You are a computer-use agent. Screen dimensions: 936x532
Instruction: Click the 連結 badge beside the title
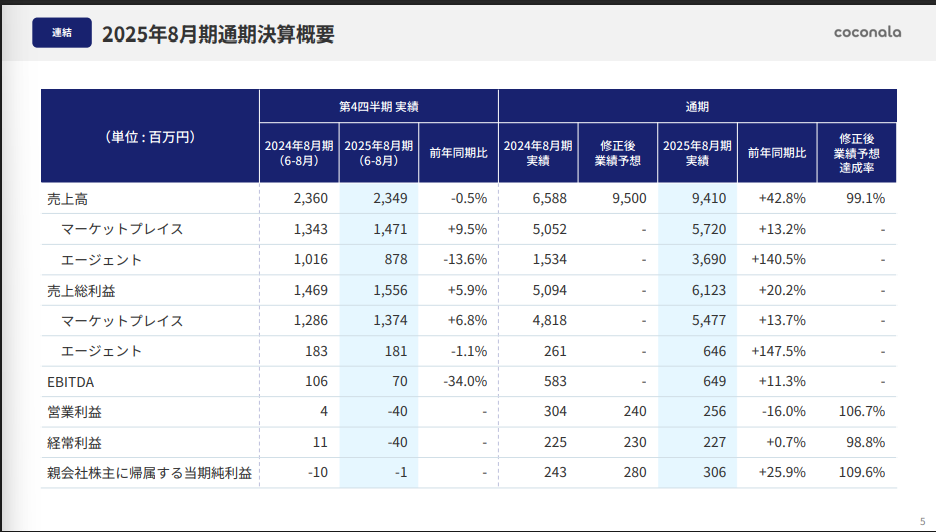pyautogui.click(x=62, y=33)
